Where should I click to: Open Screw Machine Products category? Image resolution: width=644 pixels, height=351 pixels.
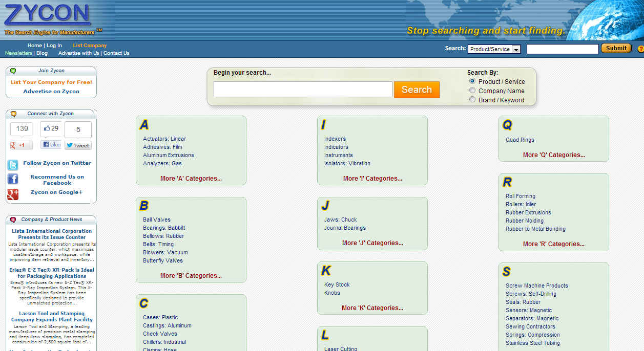tap(537, 286)
